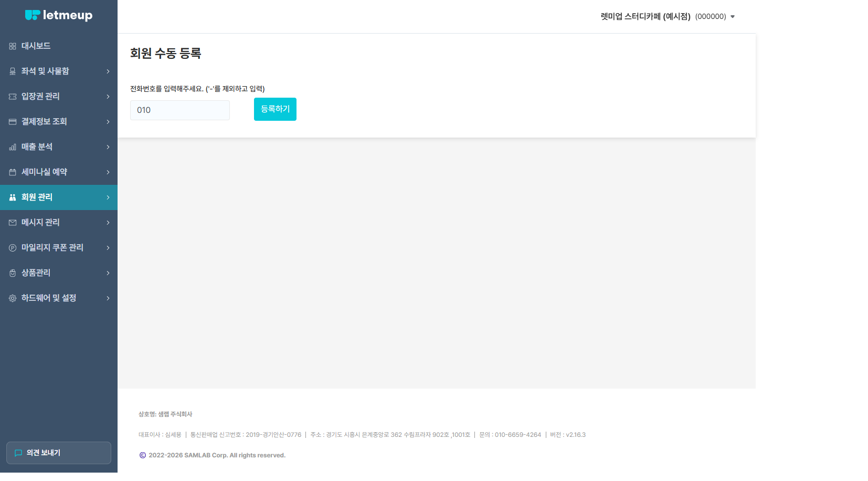Click the 등록하기 button
Image resolution: width=868 pixels, height=481 pixels.
pos(275,109)
